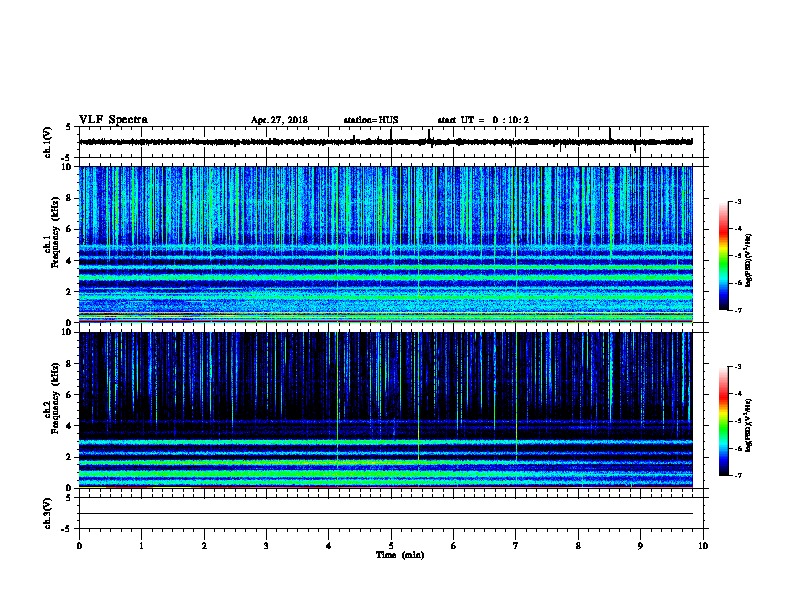Click the "ch.3(V)" axis label
This screenshot has height=612, width=792.
coord(48,513)
